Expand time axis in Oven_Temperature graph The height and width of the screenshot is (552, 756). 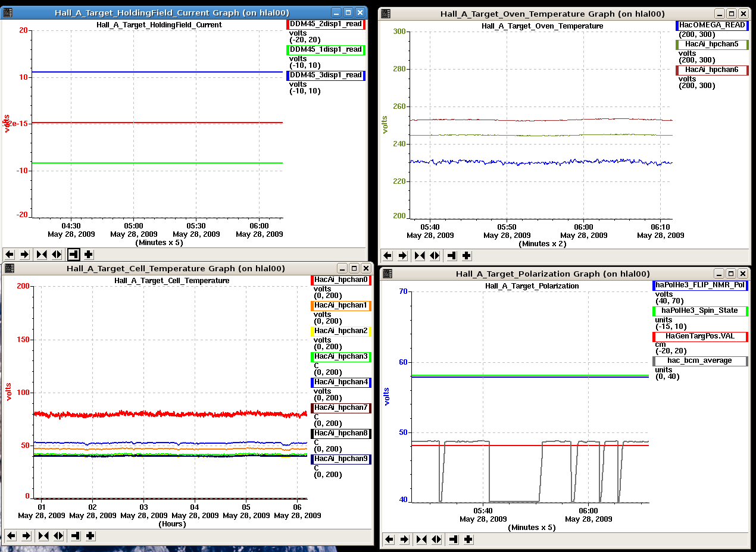tap(435, 256)
